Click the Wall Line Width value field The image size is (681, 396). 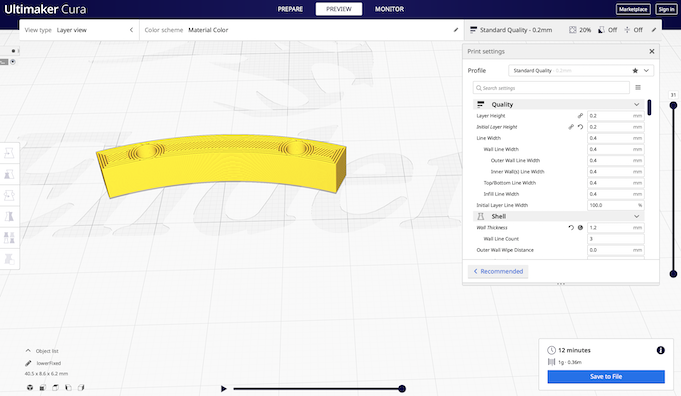point(615,149)
